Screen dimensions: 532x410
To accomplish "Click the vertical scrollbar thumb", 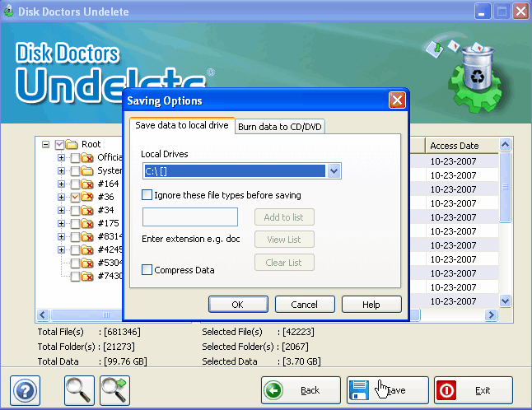I will tap(505, 187).
